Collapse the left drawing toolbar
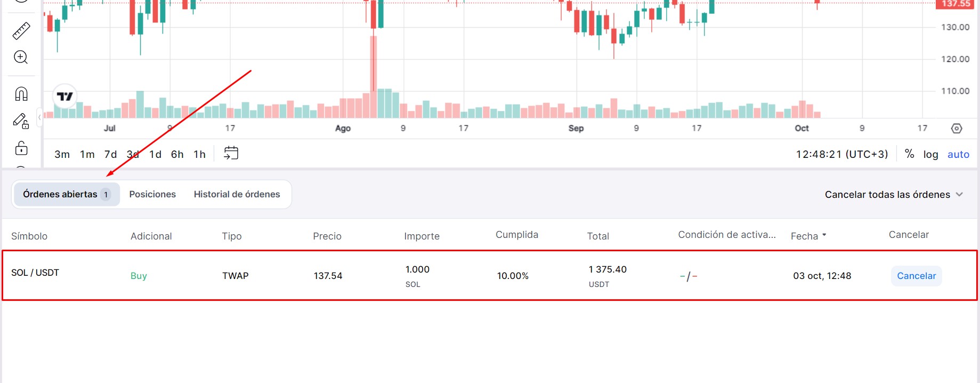The image size is (980, 383). pyautogui.click(x=39, y=117)
